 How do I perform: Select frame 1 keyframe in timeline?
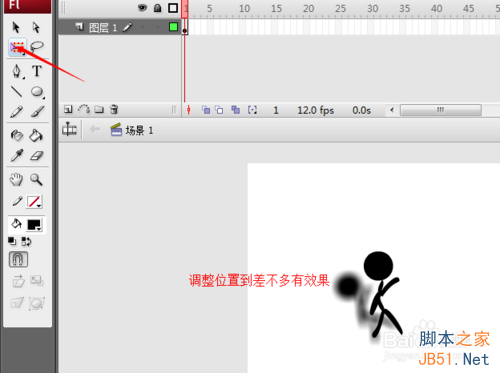coord(185,27)
